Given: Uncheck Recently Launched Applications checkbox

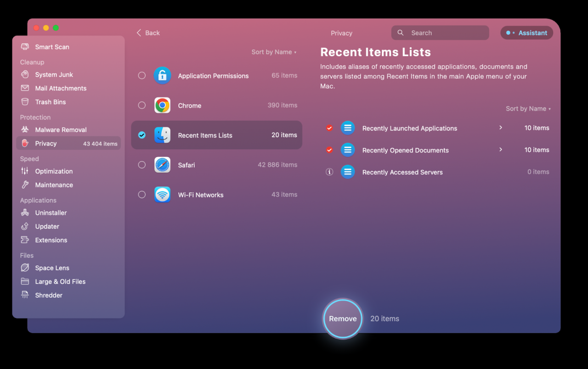Looking at the screenshot, I should point(329,128).
